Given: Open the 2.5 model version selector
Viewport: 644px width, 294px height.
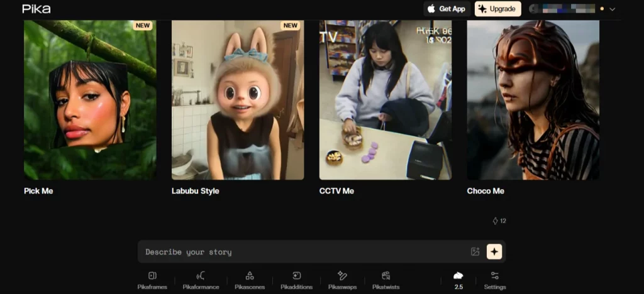Looking at the screenshot, I should 458,280.
